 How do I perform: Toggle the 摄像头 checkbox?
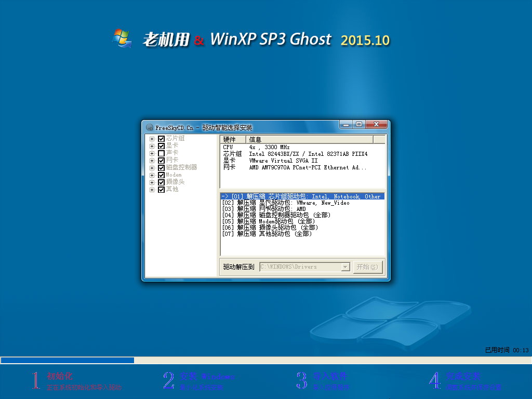point(162,182)
